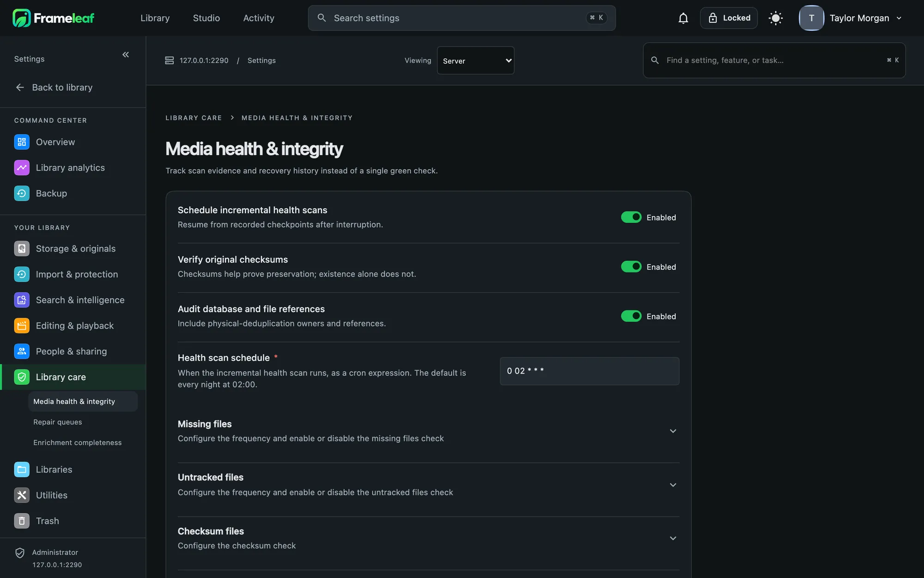Click the Frameleaf logo icon

coord(21,18)
